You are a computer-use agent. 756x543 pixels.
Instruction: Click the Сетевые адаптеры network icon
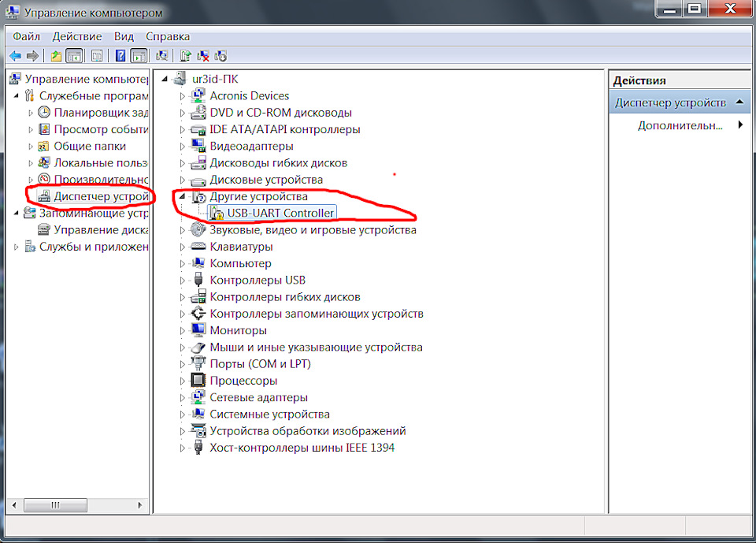pyautogui.click(x=198, y=397)
